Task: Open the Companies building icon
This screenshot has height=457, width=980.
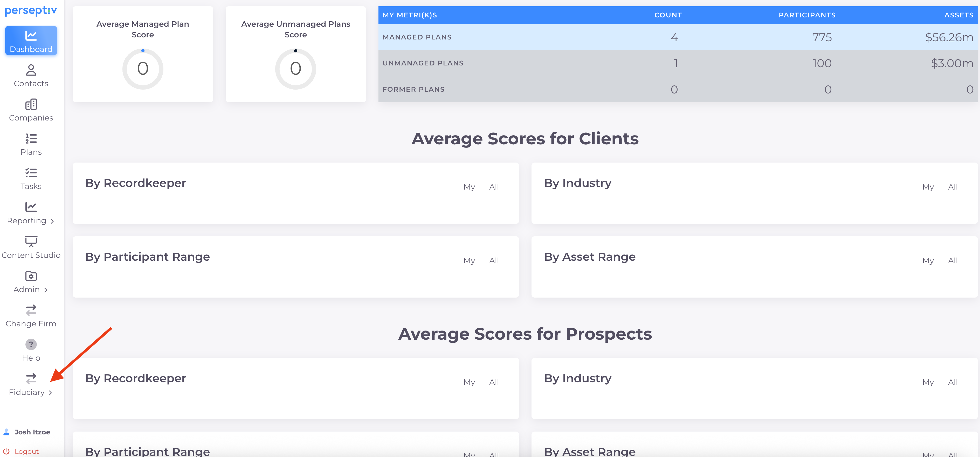Action: coord(31,104)
